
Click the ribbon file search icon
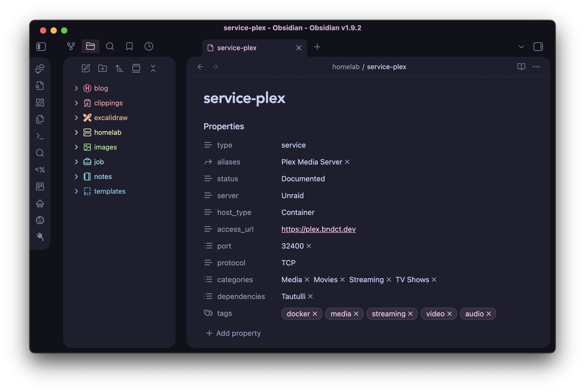click(x=40, y=86)
